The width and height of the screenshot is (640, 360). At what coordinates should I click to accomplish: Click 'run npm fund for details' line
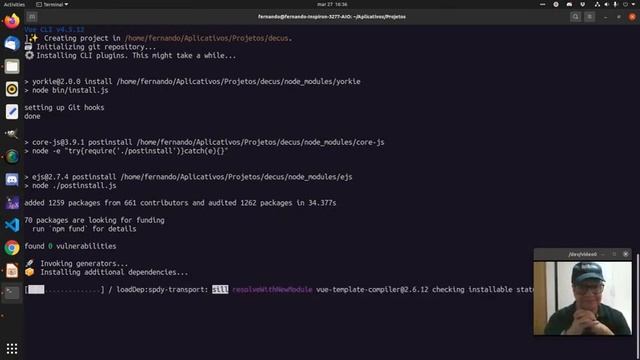pos(84,229)
